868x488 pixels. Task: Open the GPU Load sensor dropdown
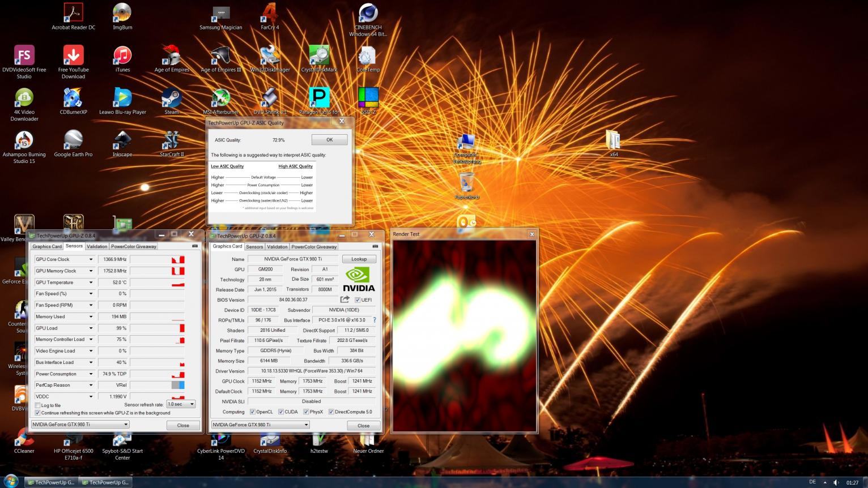(91, 328)
